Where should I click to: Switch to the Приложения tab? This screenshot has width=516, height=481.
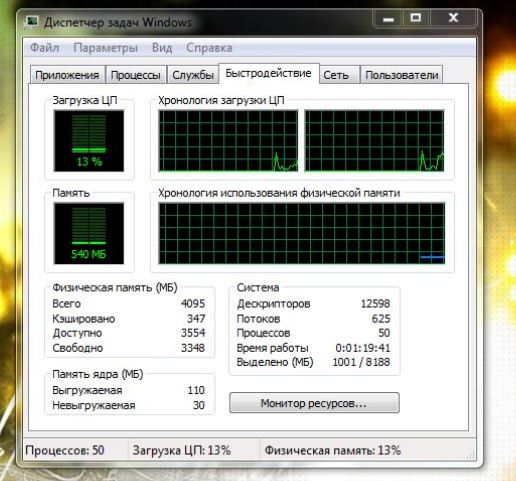(x=67, y=75)
